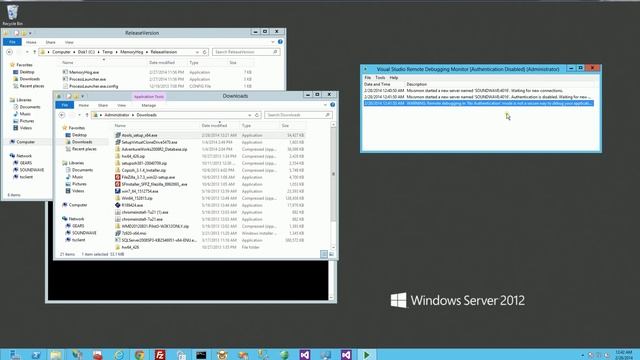Click the Search ReleaseVersion box
Screen dimensions: 640x360
pos(247,52)
